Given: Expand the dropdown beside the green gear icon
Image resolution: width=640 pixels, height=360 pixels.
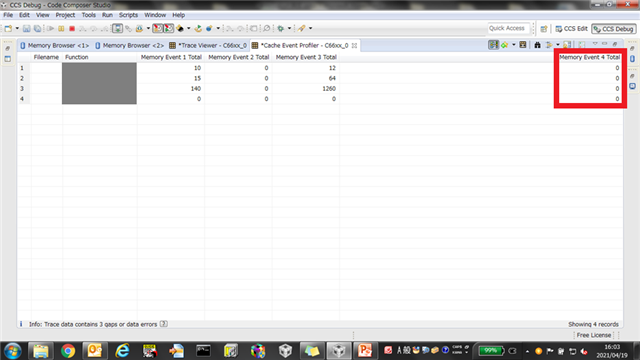Looking at the screenshot, I should tap(289, 29).
